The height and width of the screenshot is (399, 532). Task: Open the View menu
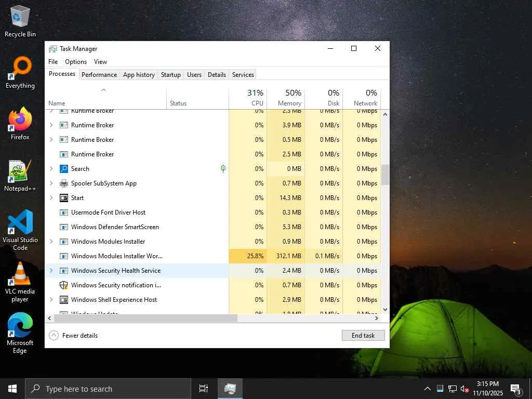(100, 62)
